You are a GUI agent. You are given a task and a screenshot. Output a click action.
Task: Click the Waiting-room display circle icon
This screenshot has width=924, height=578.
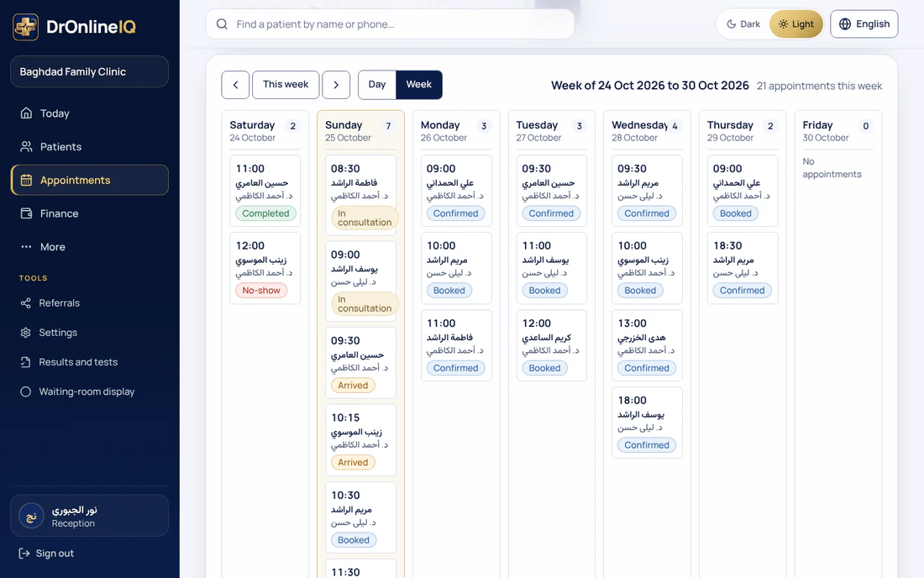click(25, 391)
